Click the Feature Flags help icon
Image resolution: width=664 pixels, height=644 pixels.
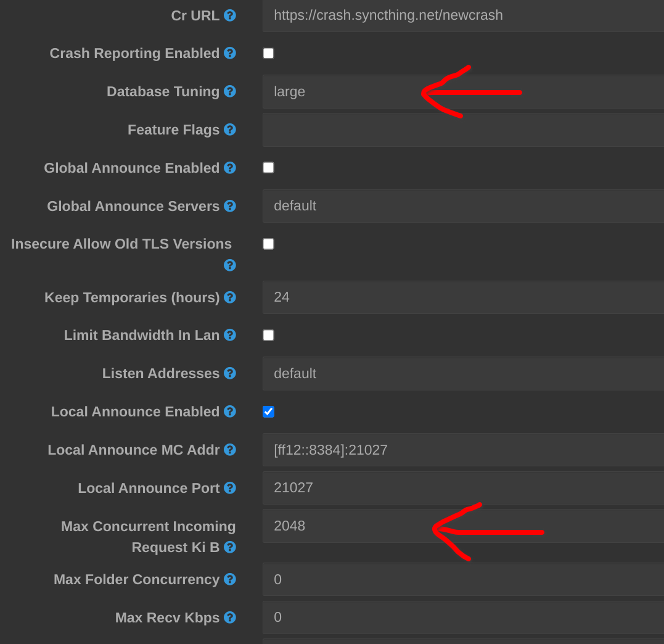(230, 130)
